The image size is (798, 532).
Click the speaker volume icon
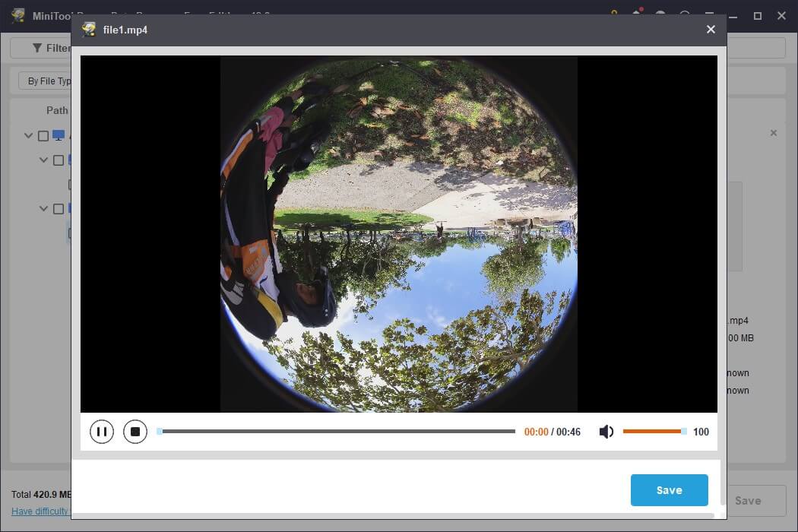coord(606,431)
